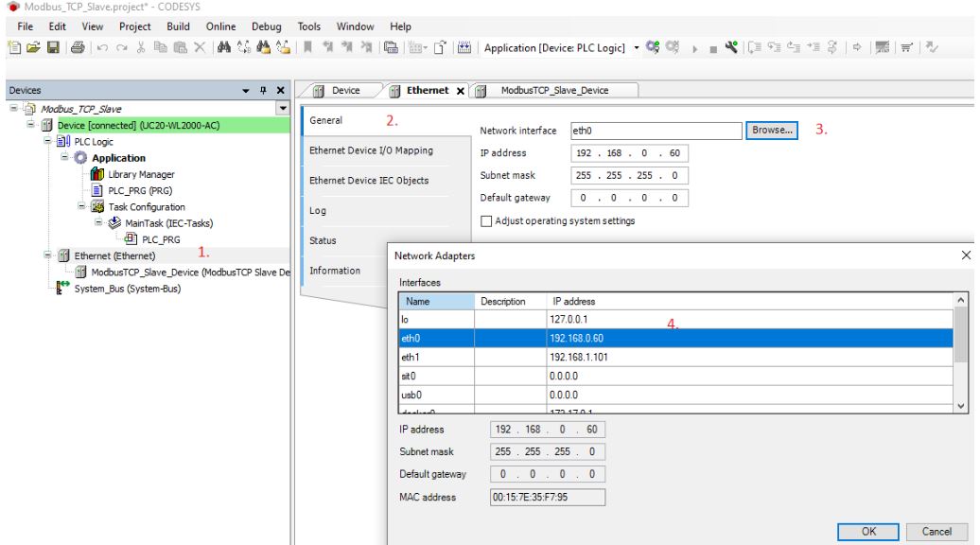
Task: Switch to the ModbusTCP_Slave_Device tab
Action: tap(553, 91)
